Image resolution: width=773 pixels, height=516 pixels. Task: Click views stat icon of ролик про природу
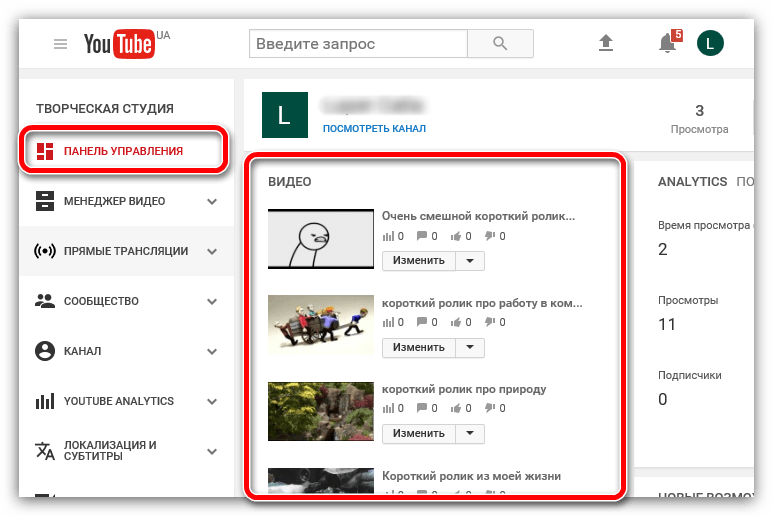click(388, 408)
